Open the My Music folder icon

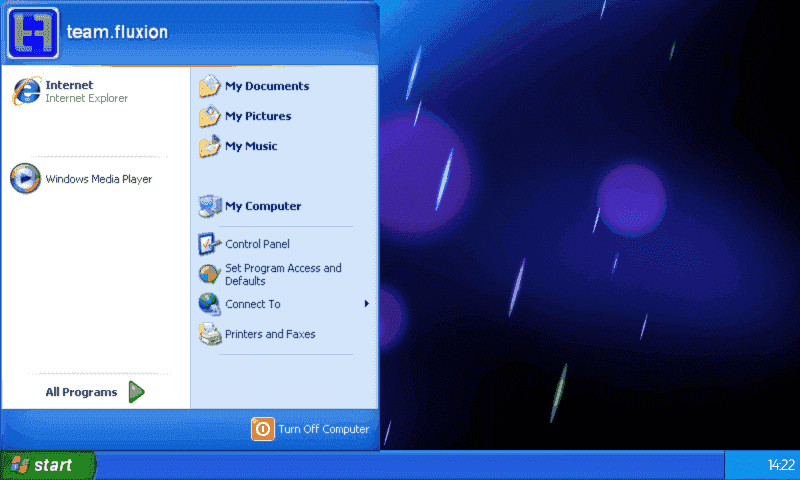pyautogui.click(x=209, y=146)
